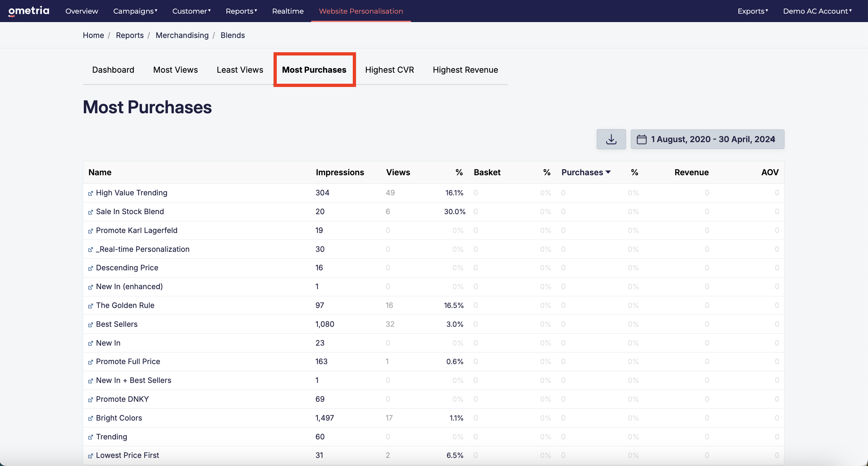868x466 pixels.
Task: Click external link icon beside Promote DNKY
Action: 90,400
